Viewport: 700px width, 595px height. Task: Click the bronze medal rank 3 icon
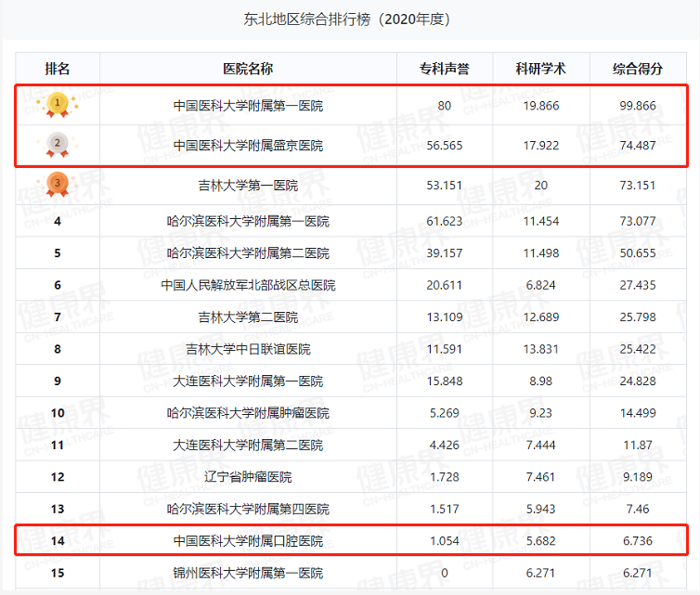[x=58, y=185]
